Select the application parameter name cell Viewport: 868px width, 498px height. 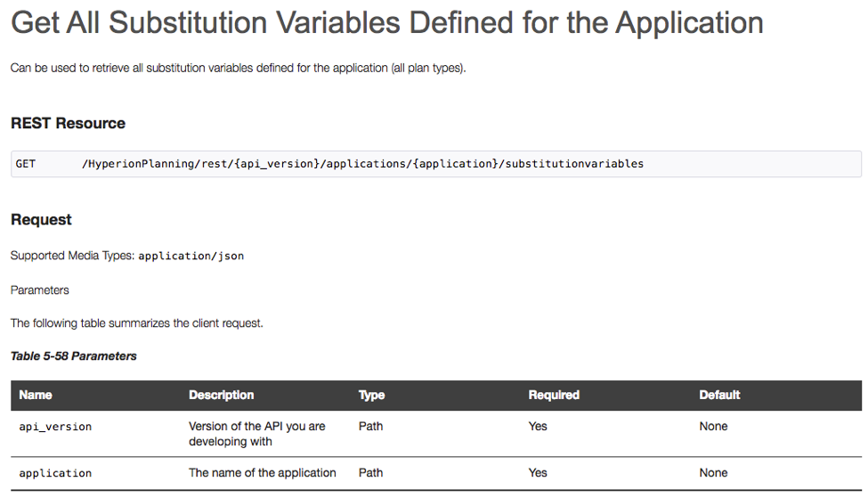[x=55, y=473]
